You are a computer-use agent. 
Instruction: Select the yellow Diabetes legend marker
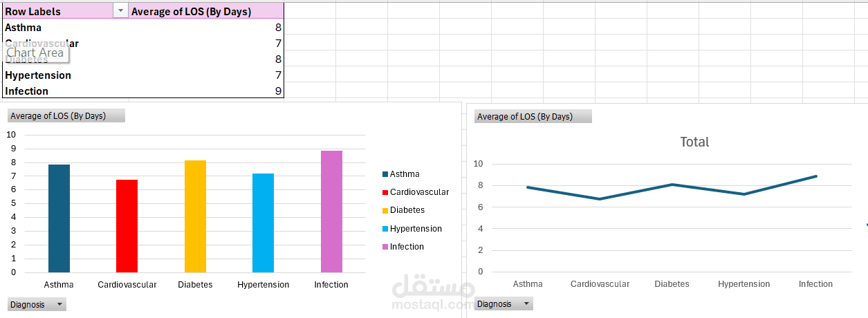[x=385, y=210]
